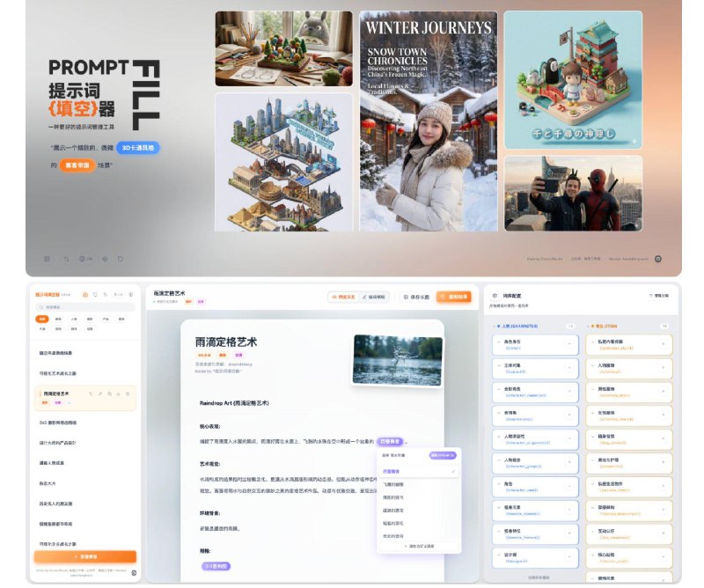
Task: Click the 词库配置 panel header icon
Action: point(495,295)
